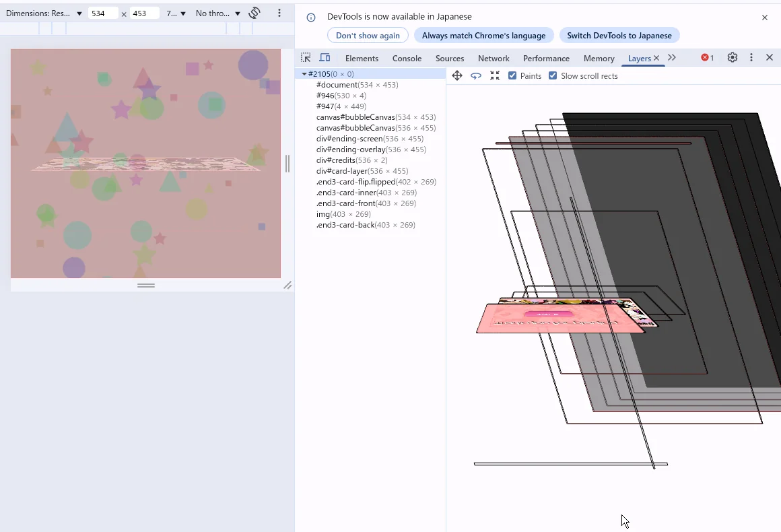This screenshot has height=532, width=781.
Task: Open the Network tab
Action: point(494,59)
